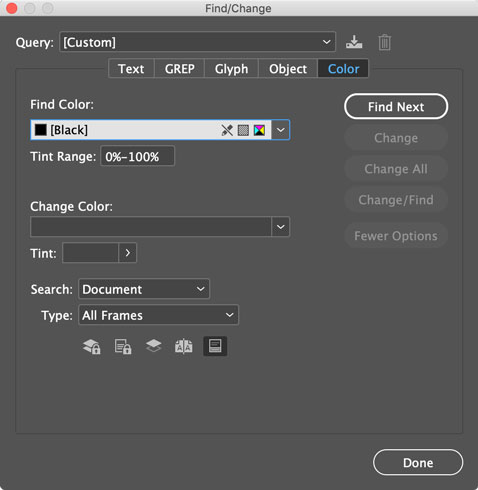Click the Find Next button
Viewport: 478px width, 490px height.
(x=396, y=107)
